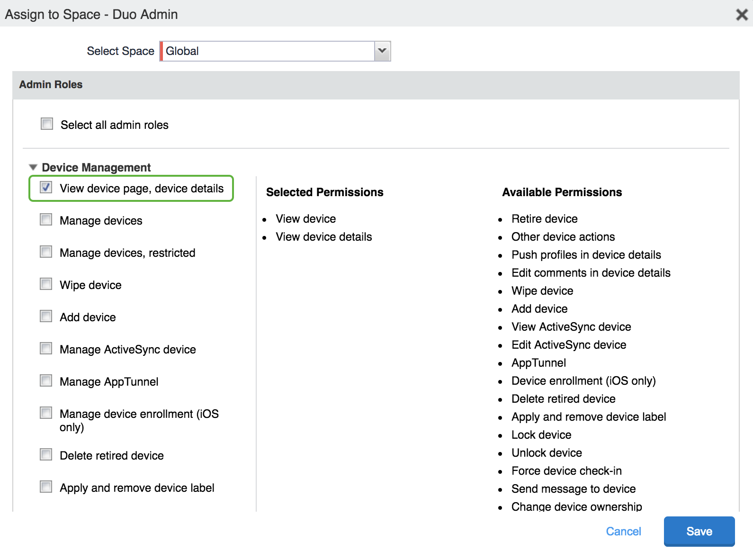Click Device enrollment (iOS only) permission
This screenshot has width=753, height=560.
583,381
